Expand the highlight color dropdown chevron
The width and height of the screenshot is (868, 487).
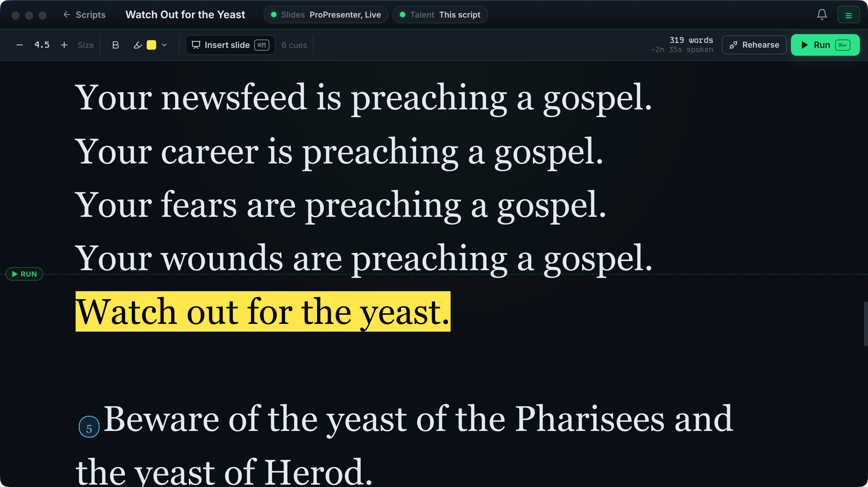click(x=164, y=45)
